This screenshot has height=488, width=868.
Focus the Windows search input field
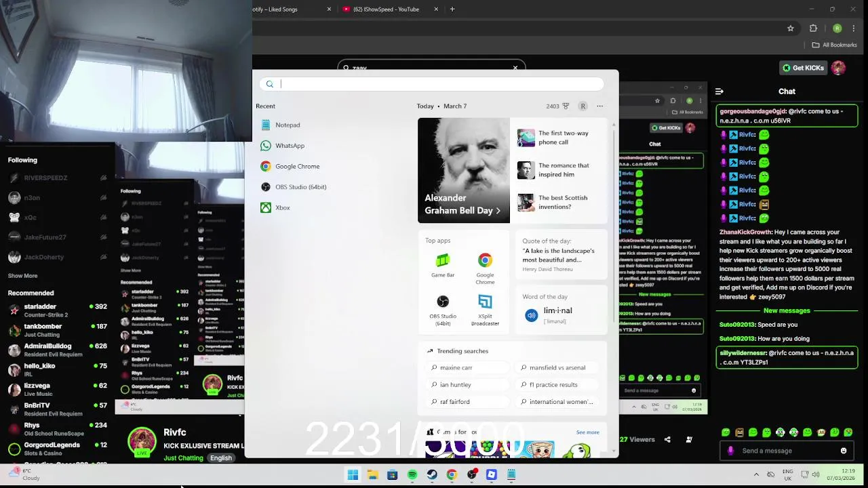pos(431,84)
